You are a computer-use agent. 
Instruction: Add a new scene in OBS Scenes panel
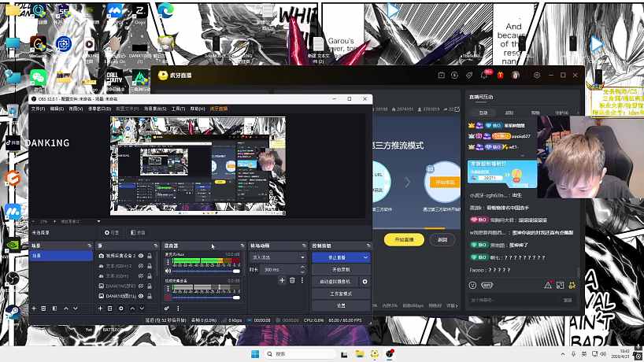pyautogui.click(x=34, y=308)
